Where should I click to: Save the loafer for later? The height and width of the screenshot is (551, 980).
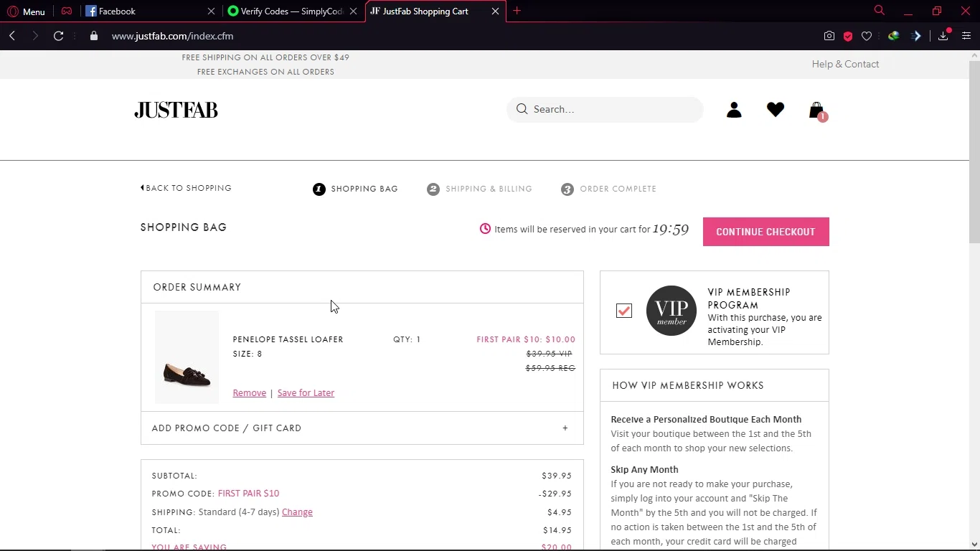306,393
